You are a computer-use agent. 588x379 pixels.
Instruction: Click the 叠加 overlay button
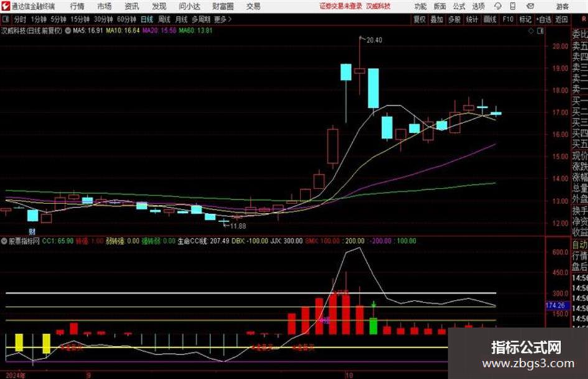(437, 19)
